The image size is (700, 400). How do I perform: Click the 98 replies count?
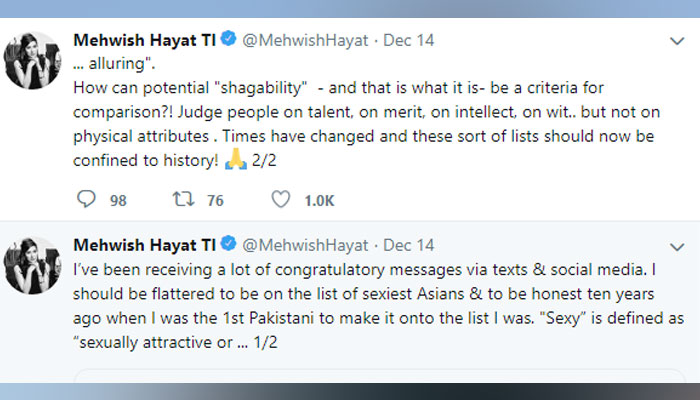118,200
